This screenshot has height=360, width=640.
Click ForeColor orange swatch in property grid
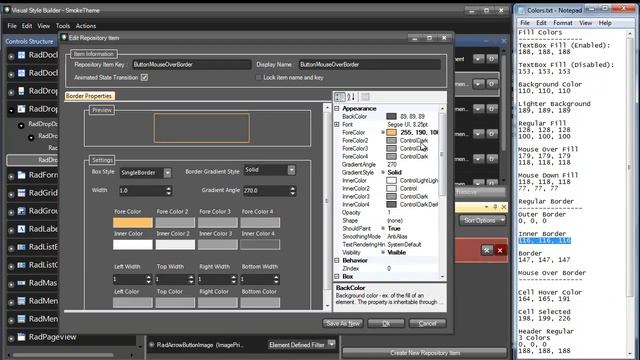click(391, 132)
